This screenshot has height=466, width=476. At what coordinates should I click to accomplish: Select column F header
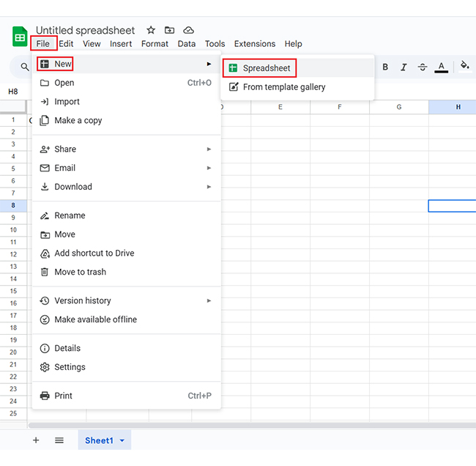pos(340,107)
